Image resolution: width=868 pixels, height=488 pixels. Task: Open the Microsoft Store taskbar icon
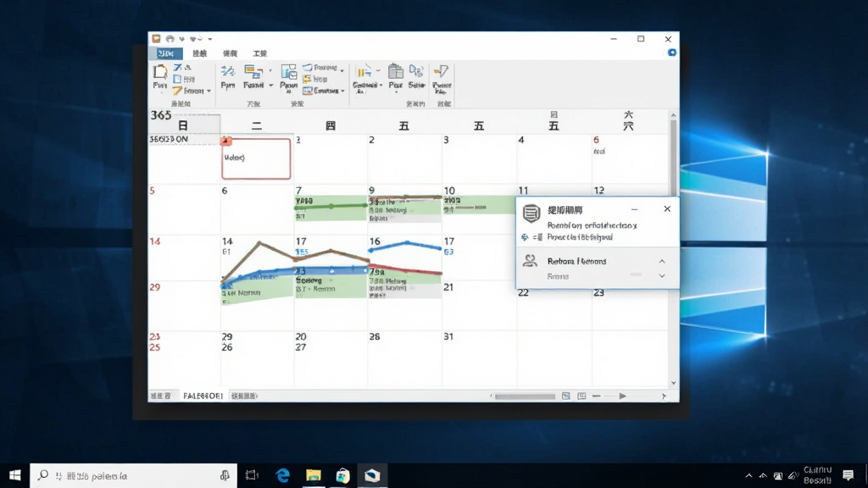click(342, 475)
